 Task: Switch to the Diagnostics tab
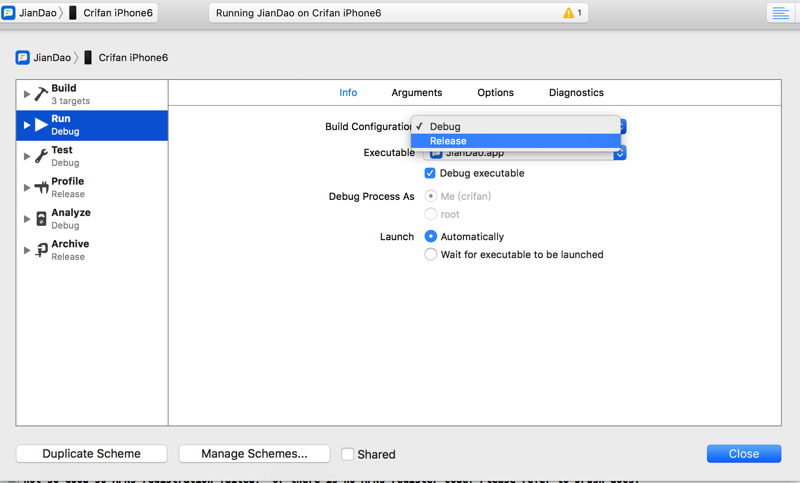[576, 92]
